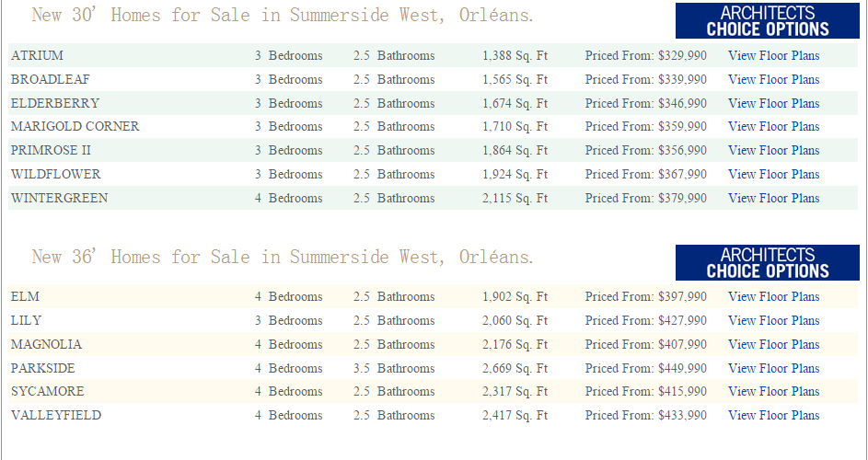View floor plans for Parkside
The width and height of the screenshot is (868, 460).
[x=773, y=368]
